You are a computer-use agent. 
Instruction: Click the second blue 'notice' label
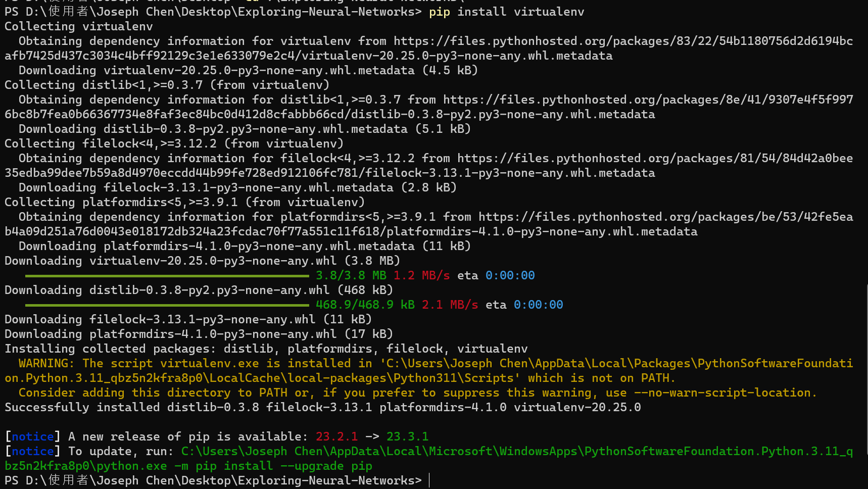[x=33, y=451]
